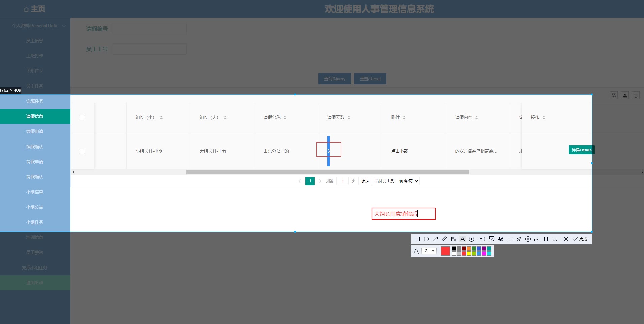644x324 pixels.
Task: Select the ellipse drawing tool
Action: (x=426, y=239)
